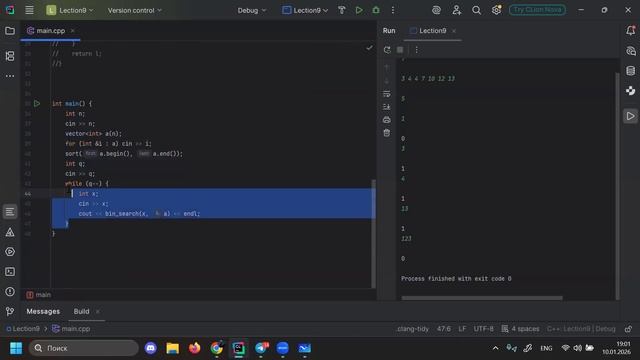Click Run console vertical scrollbar
The height and width of the screenshot is (360, 640).
[617, 186]
